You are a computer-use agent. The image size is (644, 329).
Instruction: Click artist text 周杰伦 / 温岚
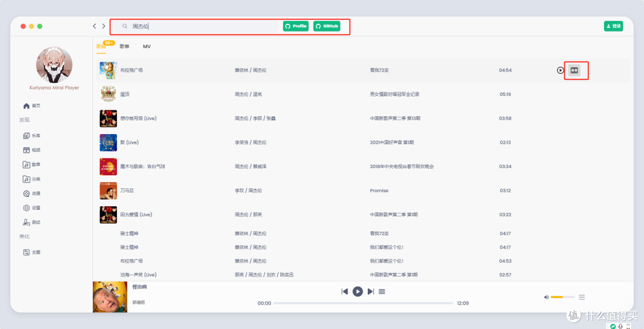click(249, 95)
